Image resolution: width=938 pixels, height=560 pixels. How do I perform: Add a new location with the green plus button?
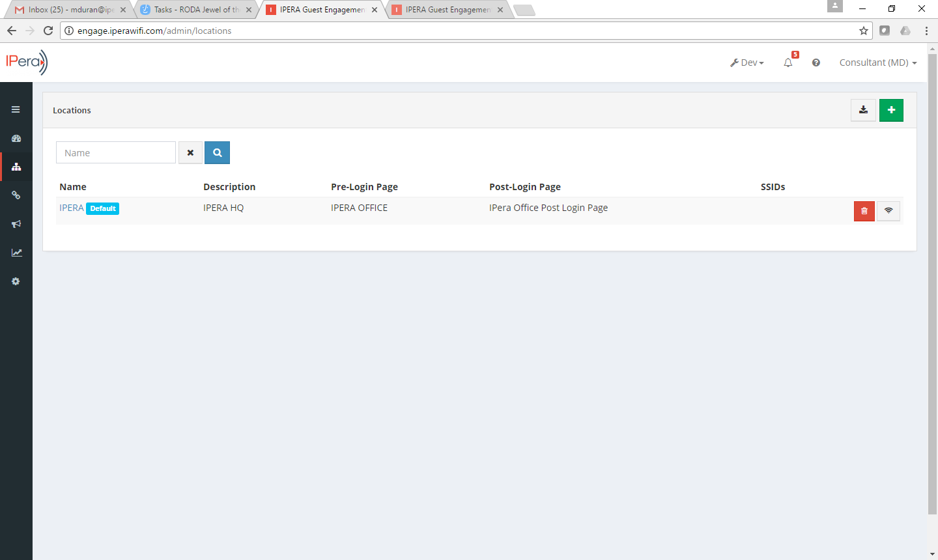[x=891, y=110]
